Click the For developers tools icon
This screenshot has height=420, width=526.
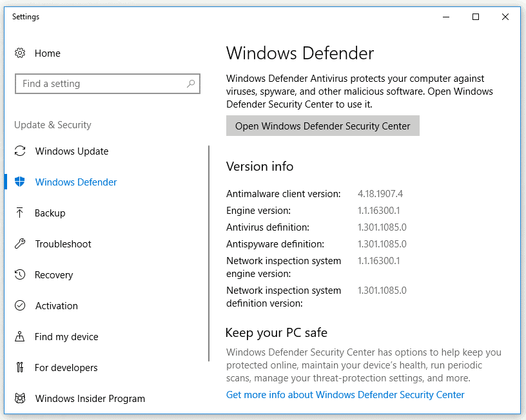click(20, 367)
